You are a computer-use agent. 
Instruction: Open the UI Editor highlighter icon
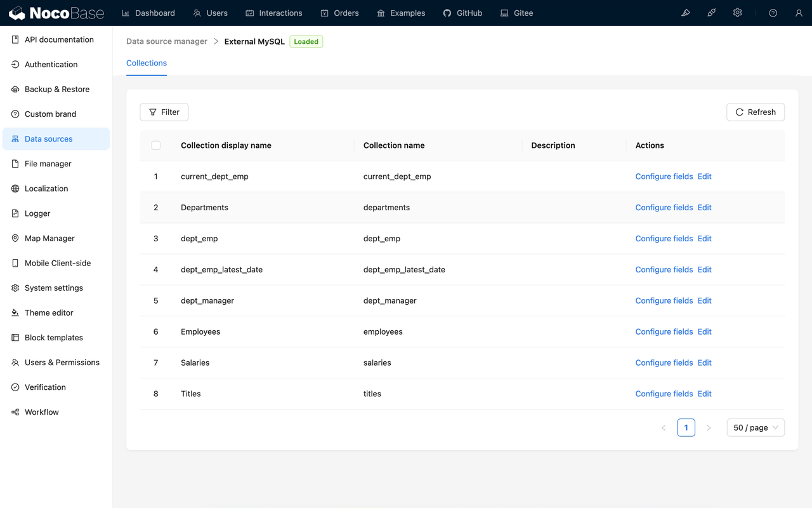[686, 13]
